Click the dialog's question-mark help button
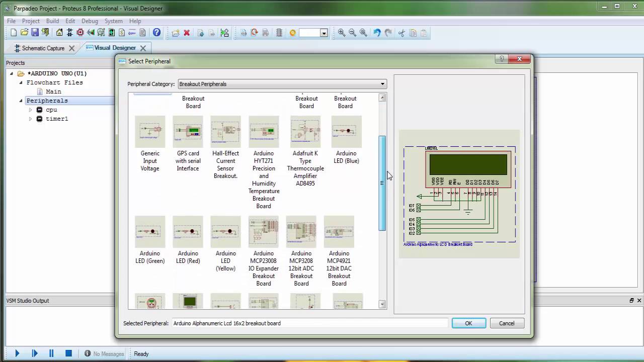Screen dimensions: 644x362 click(x=502, y=59)
